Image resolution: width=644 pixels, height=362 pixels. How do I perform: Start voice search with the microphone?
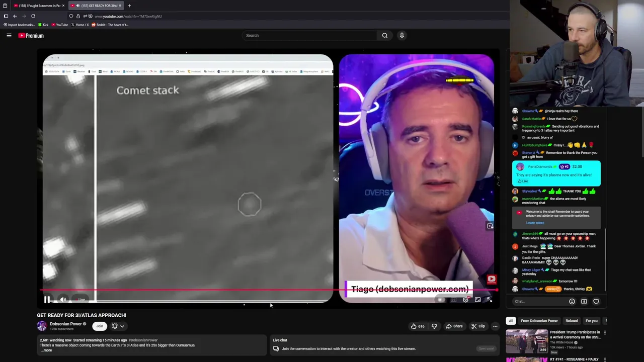point(402,36)
